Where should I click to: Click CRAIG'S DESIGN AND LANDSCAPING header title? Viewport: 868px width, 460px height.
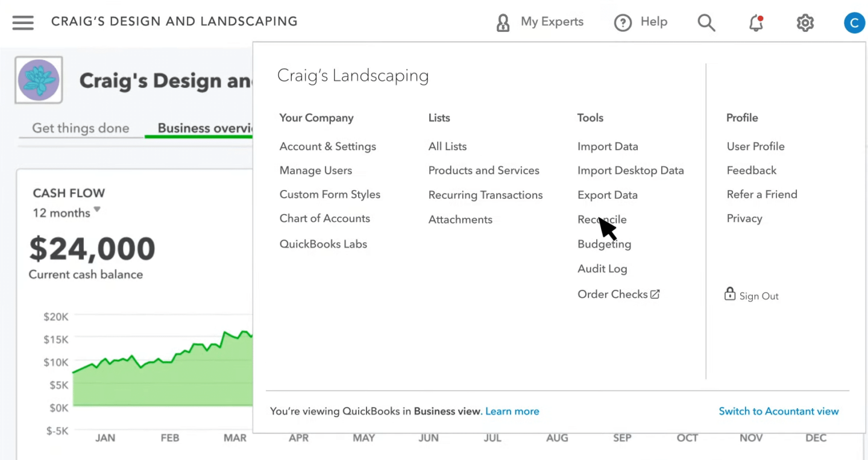(x=174, y=22)
